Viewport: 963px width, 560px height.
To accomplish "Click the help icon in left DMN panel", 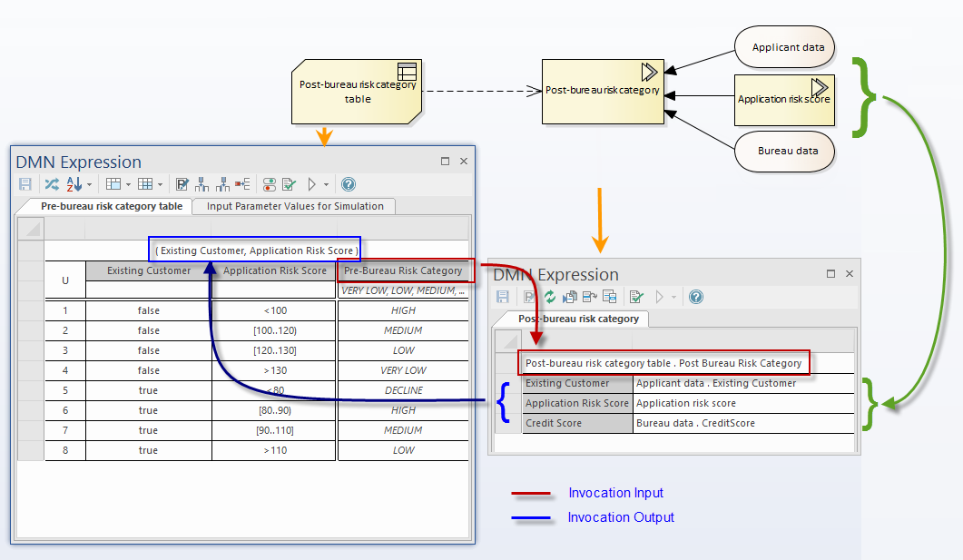I will pyautogui.click(x=348, y=184).
